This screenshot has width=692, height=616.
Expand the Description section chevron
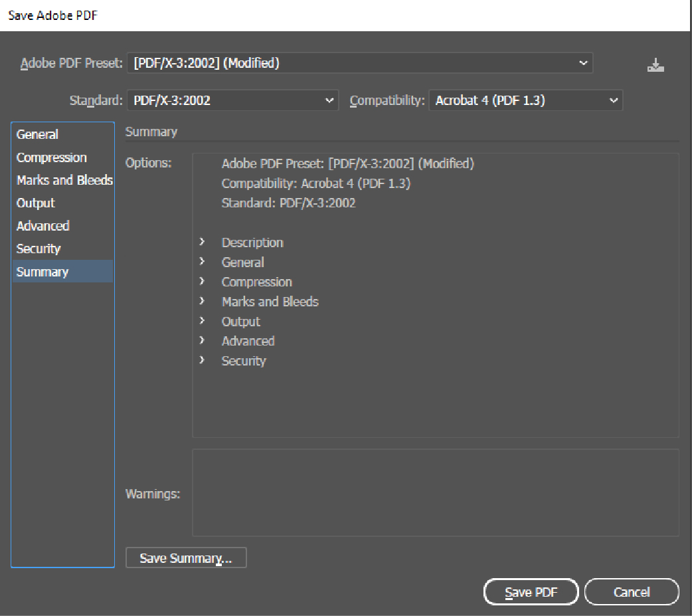point(202,243)
